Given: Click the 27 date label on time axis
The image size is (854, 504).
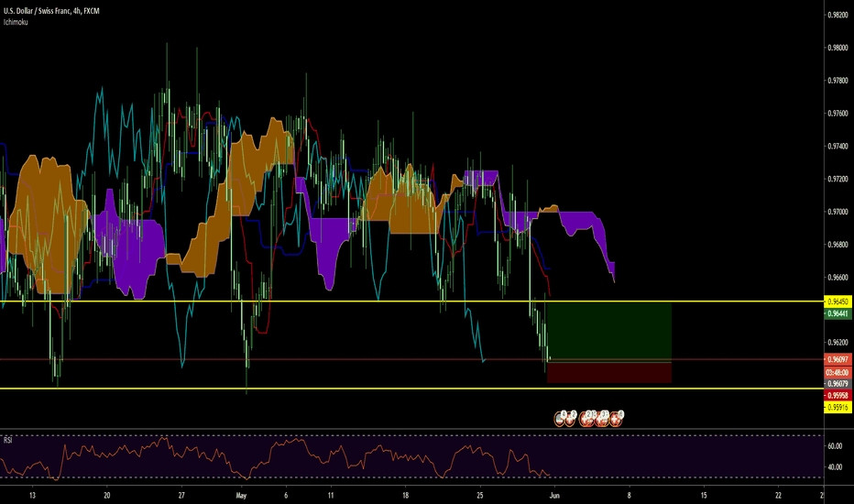Looking at the screenshot, I should click(x=181, y=495).
